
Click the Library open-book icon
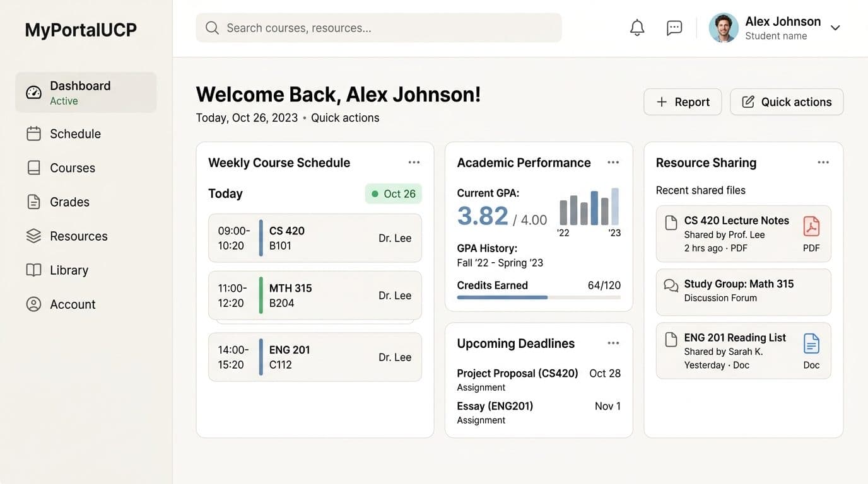coord(33,270)
